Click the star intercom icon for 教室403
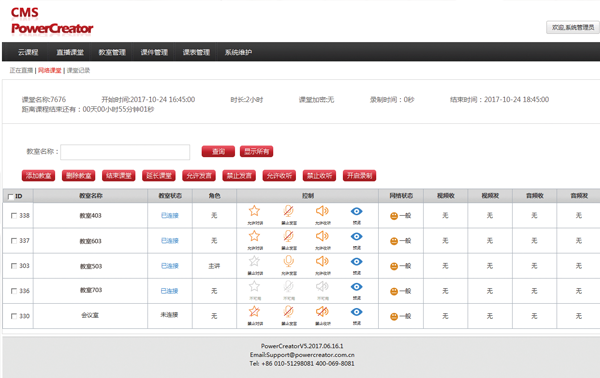 click(254, 211)
